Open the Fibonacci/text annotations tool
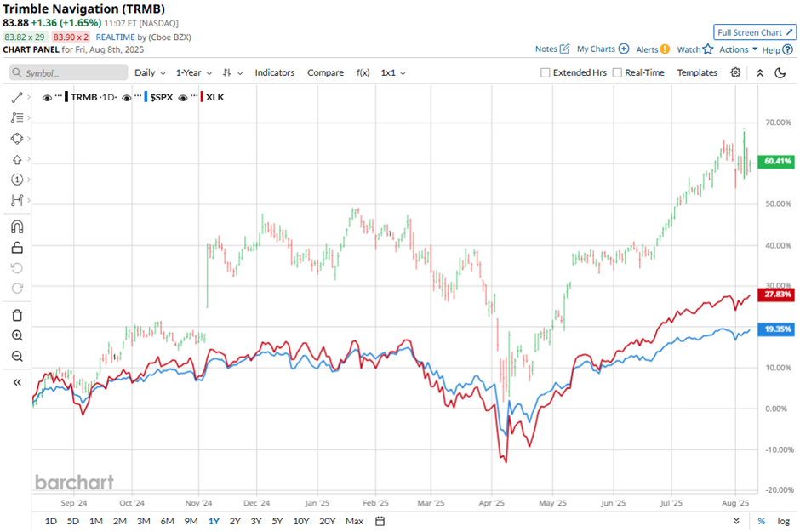The height and width of the screenshot is (532, 800). tap(17, 117)
